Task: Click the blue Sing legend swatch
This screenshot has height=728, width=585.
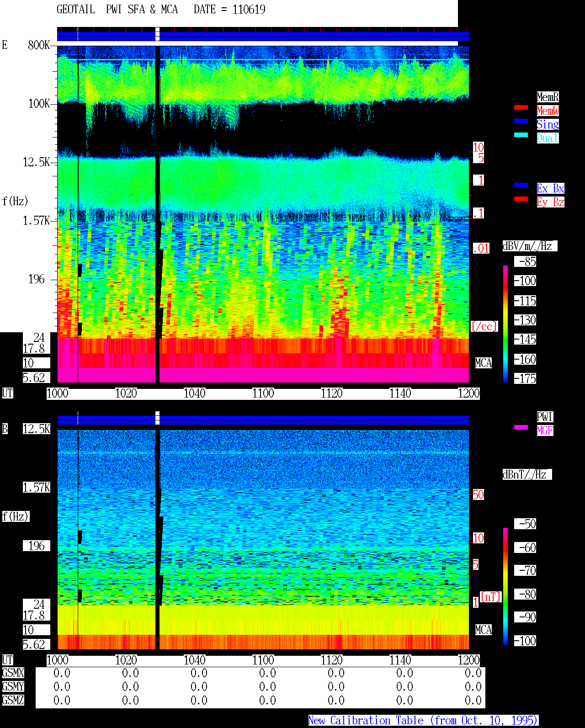Action: coord(521,121)
